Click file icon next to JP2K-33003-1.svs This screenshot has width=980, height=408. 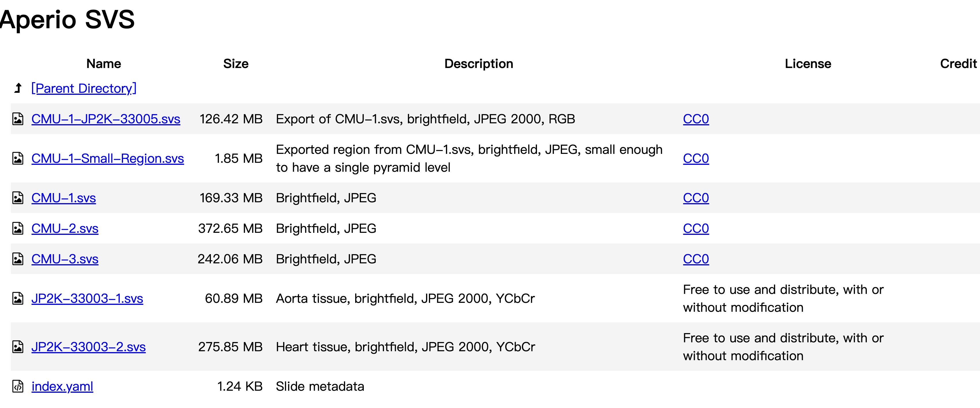click(x=18, y=299)
